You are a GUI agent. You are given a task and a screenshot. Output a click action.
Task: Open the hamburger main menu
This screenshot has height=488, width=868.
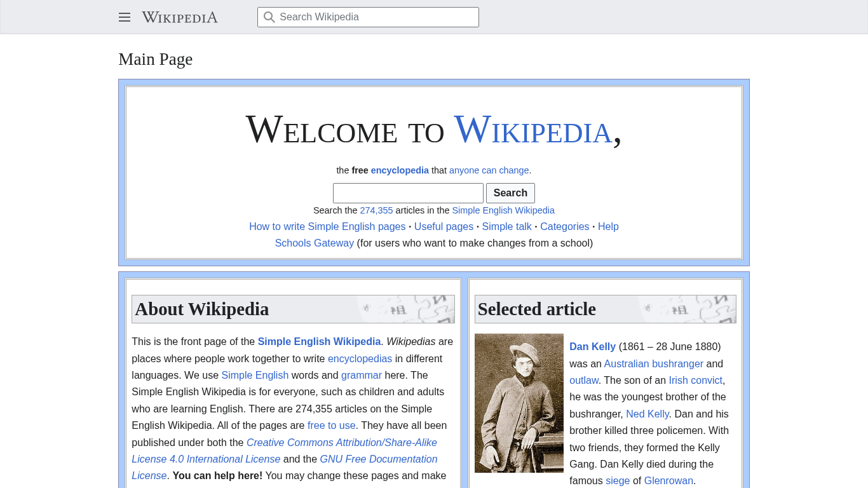(125, 17)
